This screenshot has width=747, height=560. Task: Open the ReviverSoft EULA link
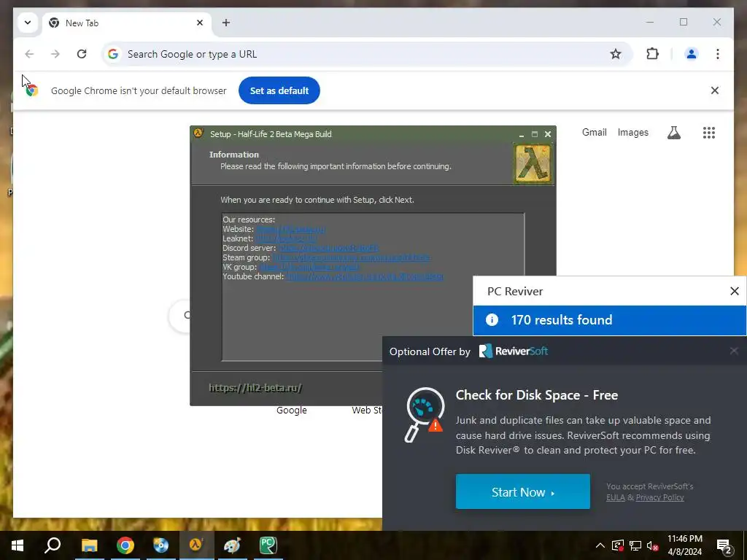(616, 497)
